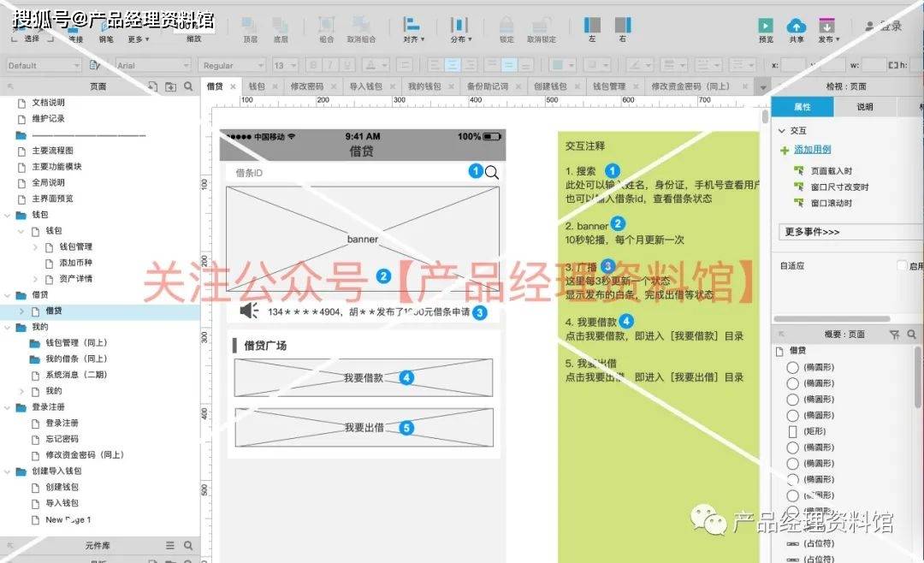This screenshot has height=563, width=924.
Task: Click the add folder icon in 页面 panel
Action: [x=171, y=86]
